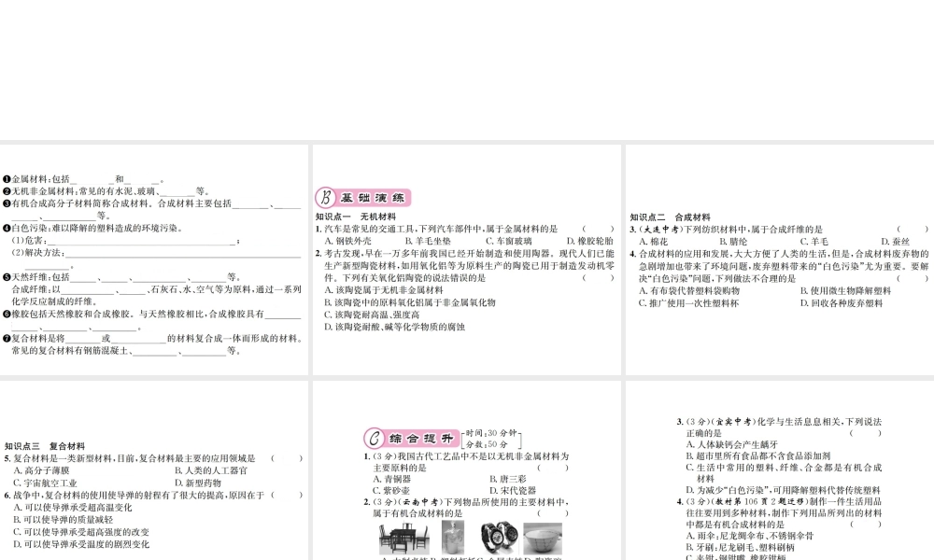The height and width of the screenshot is (560, 934).
Task: Click the line starting ❶金属材料:包括
Action: [x=83, y=179]
